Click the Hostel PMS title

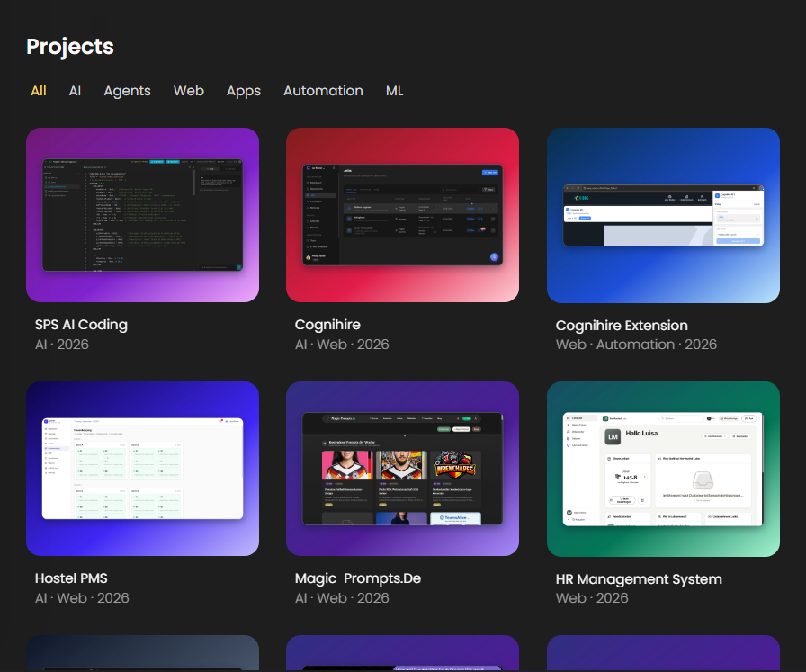click(x=71, y=578)
